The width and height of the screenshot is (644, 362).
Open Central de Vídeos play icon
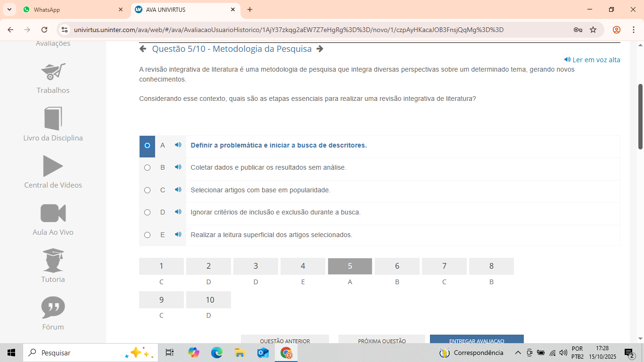53,166
